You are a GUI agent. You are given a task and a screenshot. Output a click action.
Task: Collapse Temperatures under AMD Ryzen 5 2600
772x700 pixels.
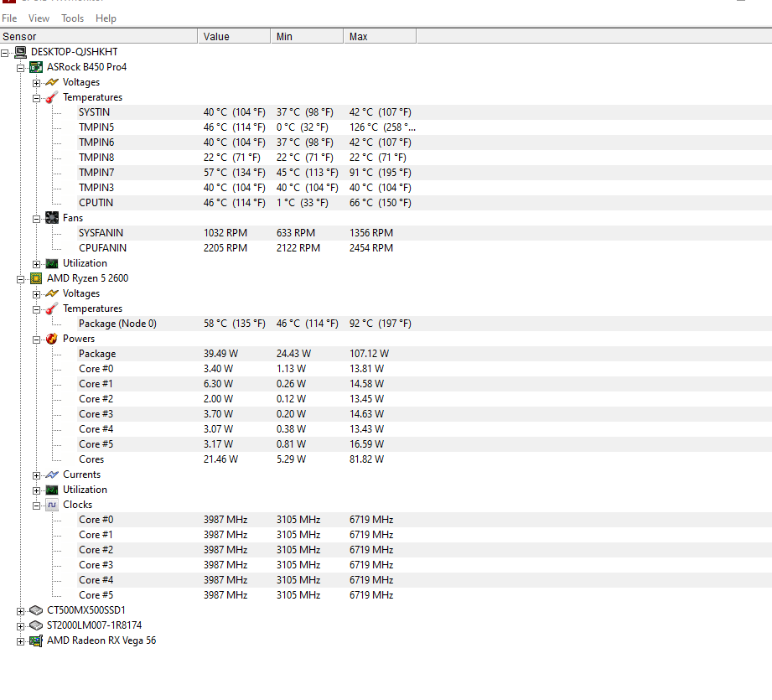pyautogui.click(x=36, y=309)
